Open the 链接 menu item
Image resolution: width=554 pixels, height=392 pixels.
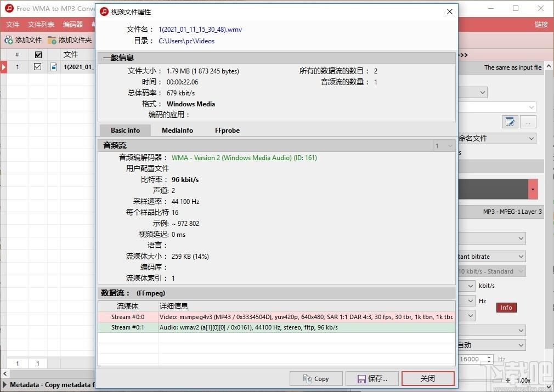pos(541,24)
